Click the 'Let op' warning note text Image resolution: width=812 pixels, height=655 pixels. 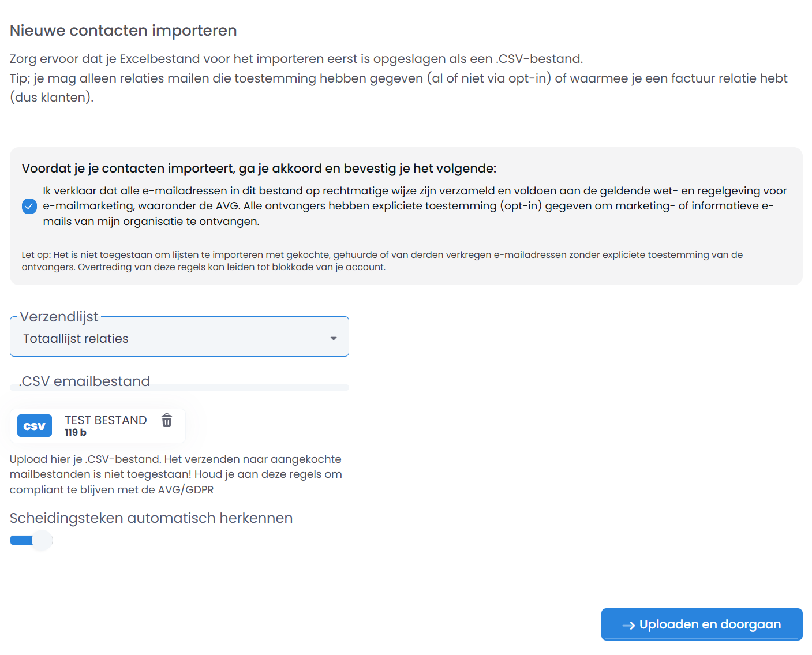click(381, 261)
